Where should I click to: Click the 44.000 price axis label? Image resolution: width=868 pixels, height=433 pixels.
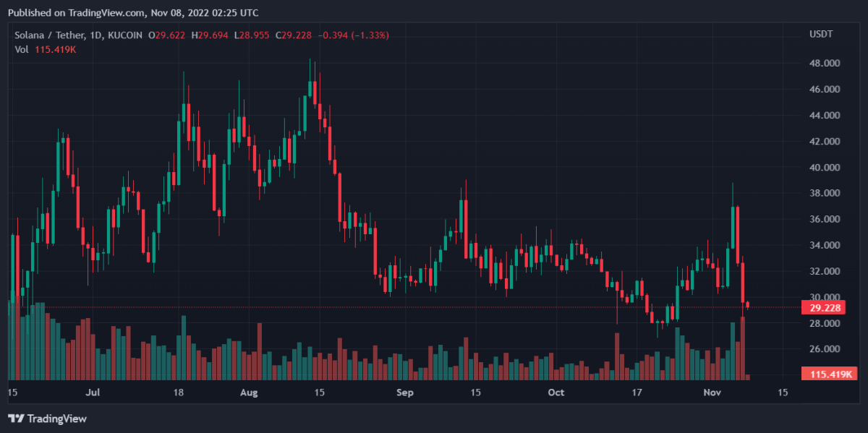pos(825,115)
